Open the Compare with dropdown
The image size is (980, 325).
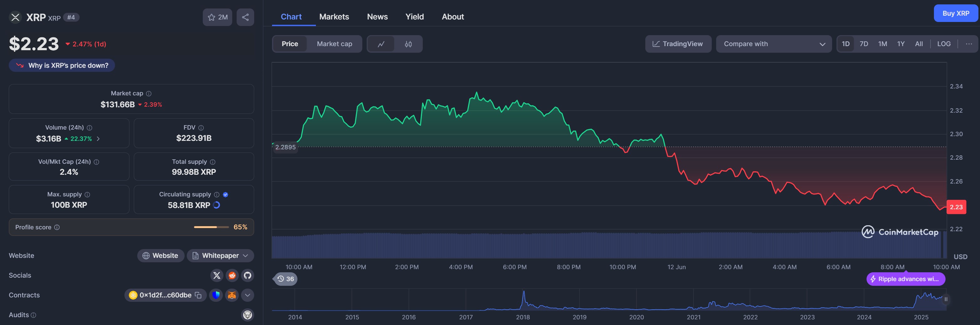coord(774,44)
